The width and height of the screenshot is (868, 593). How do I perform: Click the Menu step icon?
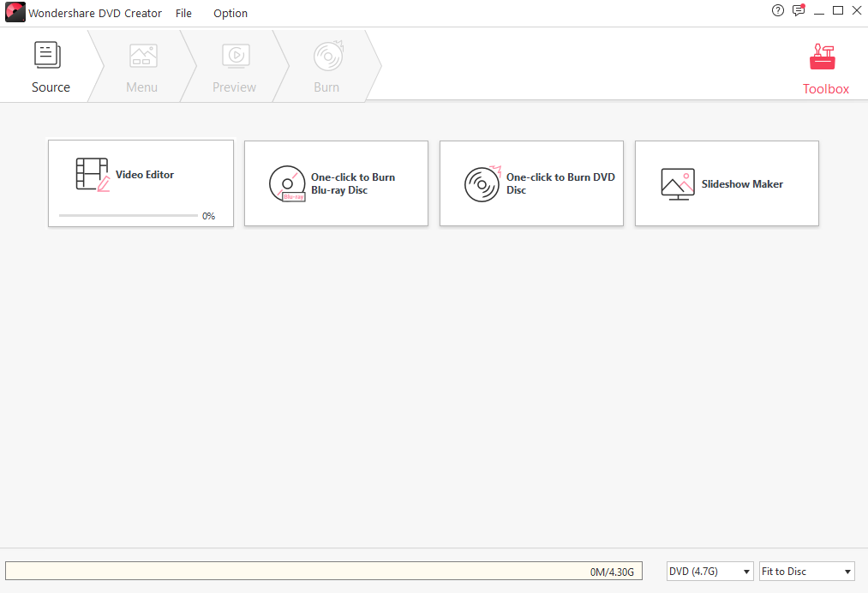click(143, 56)
